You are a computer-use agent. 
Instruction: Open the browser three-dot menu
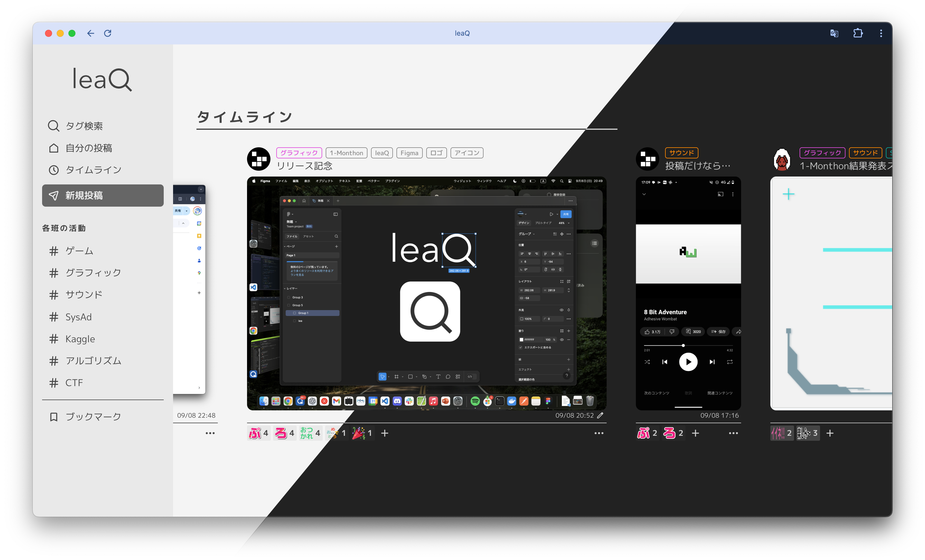[x=881, y=33]
